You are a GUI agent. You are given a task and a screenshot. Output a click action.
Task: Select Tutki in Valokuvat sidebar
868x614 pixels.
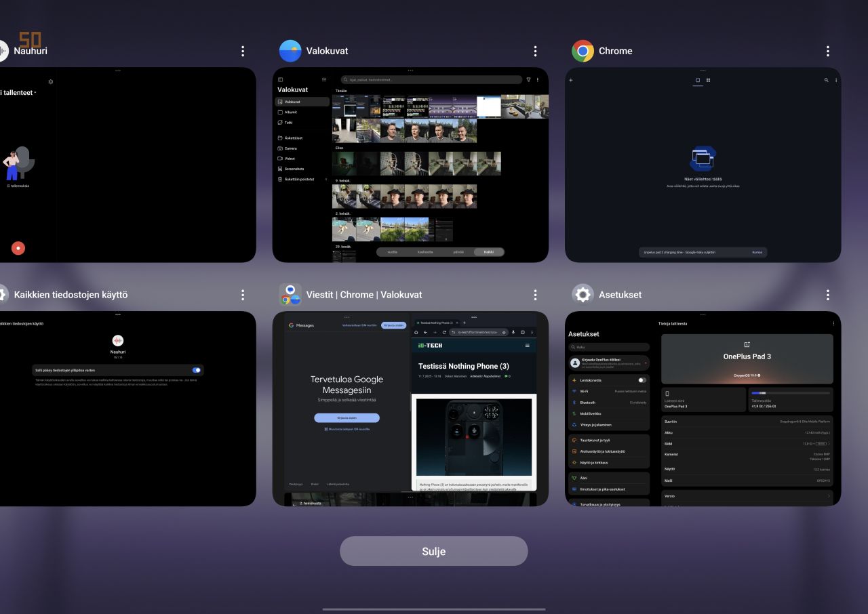302,123
